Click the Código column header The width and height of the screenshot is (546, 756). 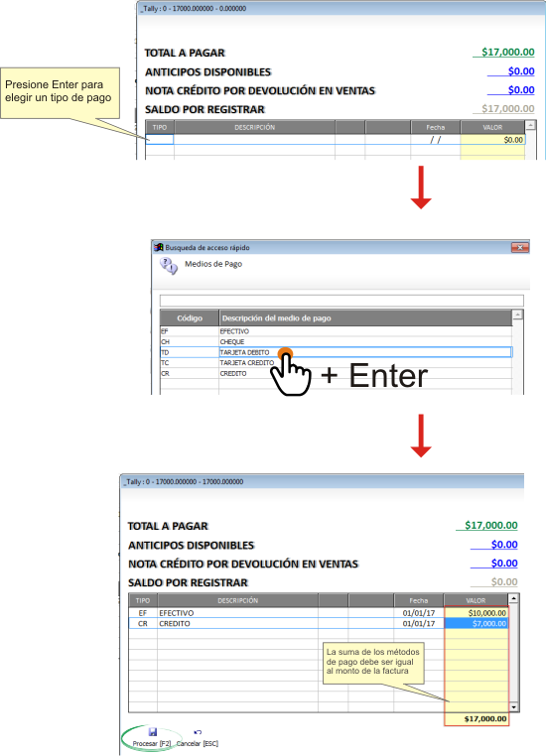[x=190, y=318]
